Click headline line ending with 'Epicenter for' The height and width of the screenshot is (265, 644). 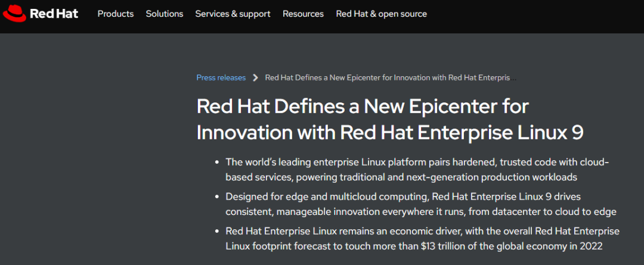(363, 107)
